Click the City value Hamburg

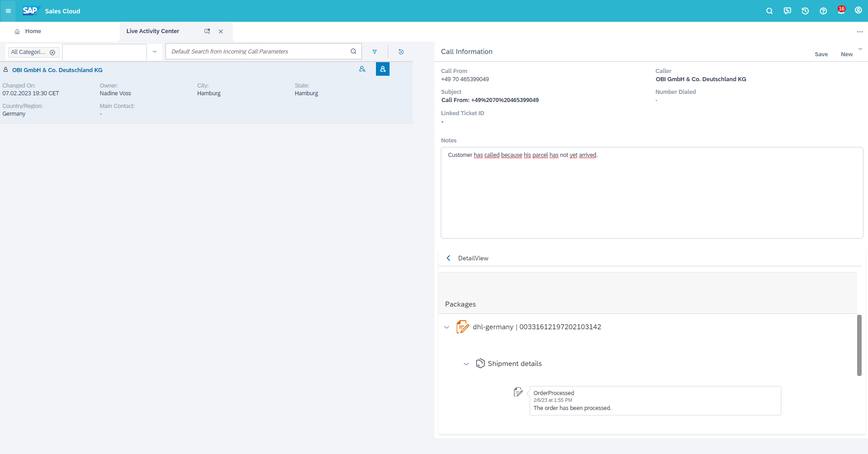coord(209,93)
